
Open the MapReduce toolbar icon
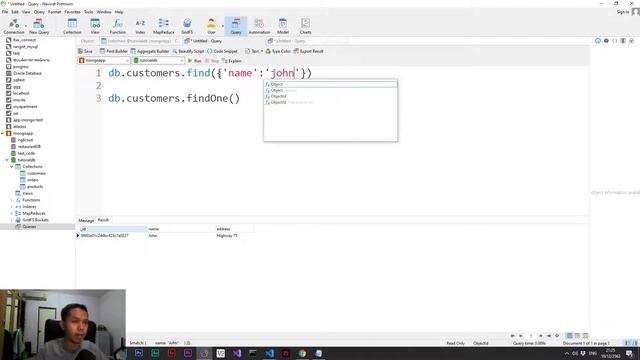[164, 26]
